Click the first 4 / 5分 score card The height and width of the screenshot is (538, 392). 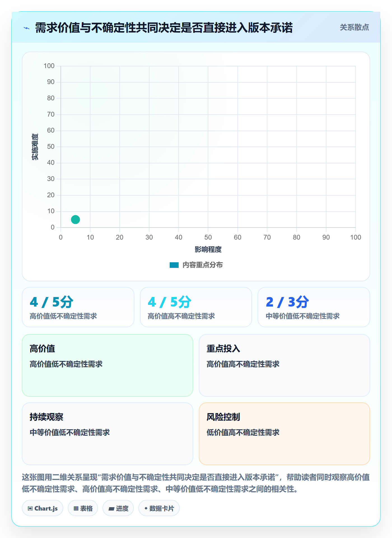pos(78,307)
